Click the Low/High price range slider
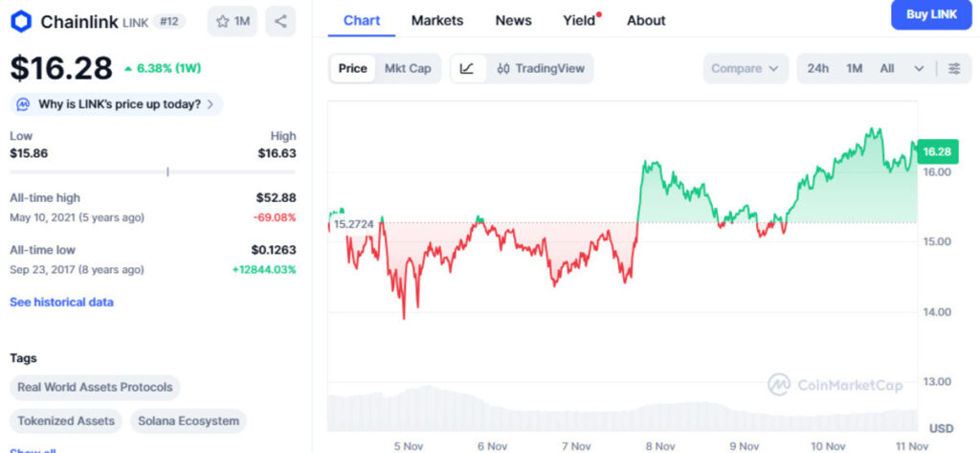 pos(153,171)
